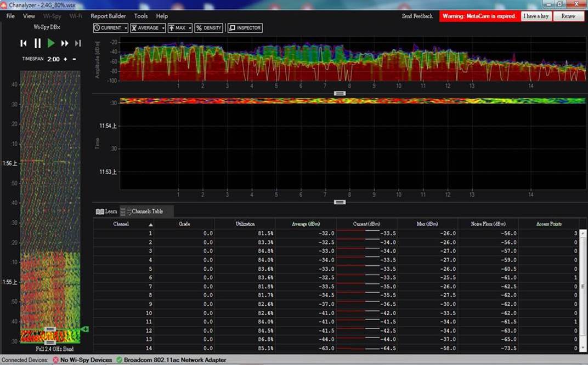Click the splitter handle below the spectrum graph
The image size is (588, 365).
(340, 93)
